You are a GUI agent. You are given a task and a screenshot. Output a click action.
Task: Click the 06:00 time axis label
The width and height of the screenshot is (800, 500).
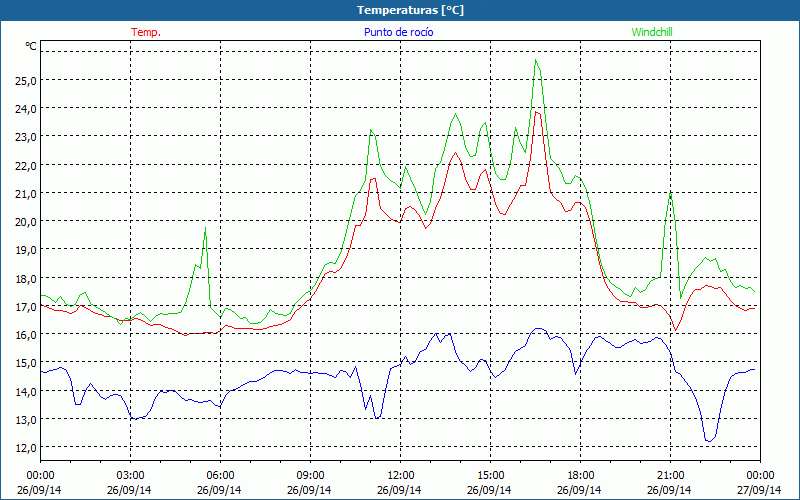[x=220, y=476]
